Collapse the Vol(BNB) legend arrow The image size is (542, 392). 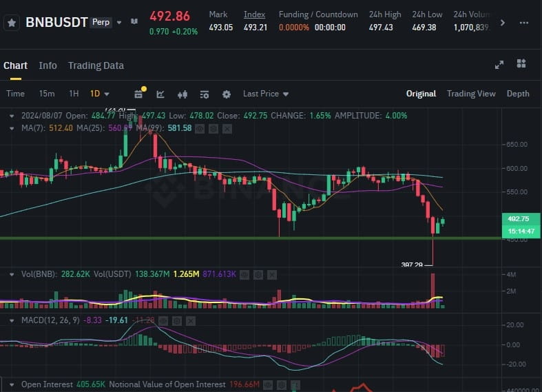[x=12, y=274]
